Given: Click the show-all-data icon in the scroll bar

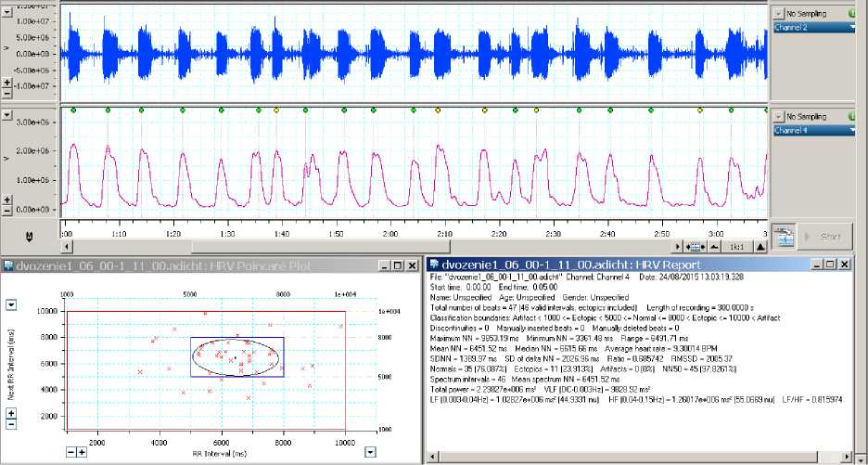Looking at the screenshot, I should pyautogui.click(x=695, y=247).
